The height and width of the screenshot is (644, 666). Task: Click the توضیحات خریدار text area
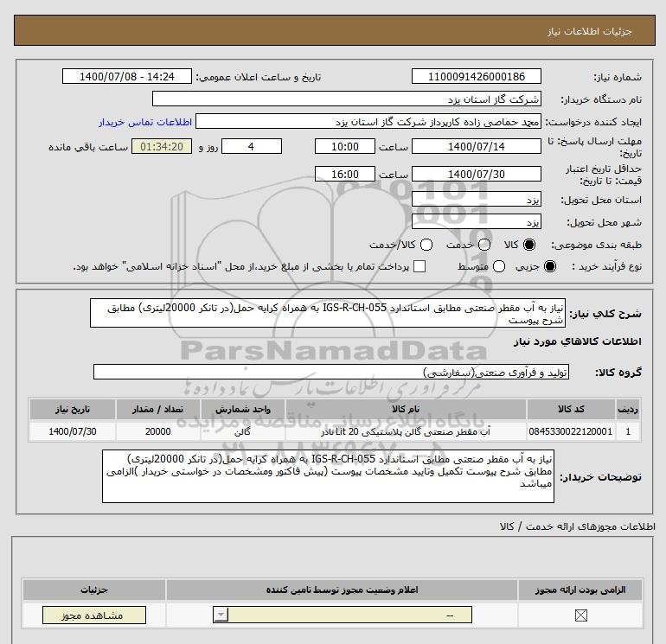click(x=328, y=476)
